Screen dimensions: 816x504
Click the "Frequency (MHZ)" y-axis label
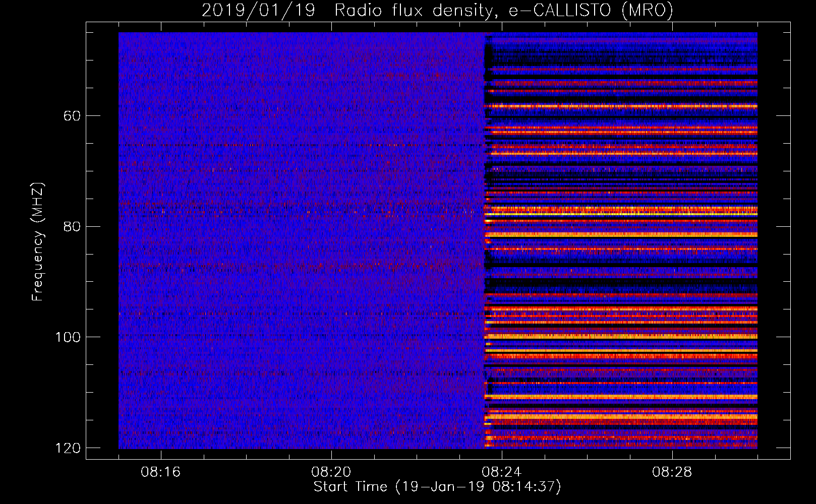(x=38, y=241)
